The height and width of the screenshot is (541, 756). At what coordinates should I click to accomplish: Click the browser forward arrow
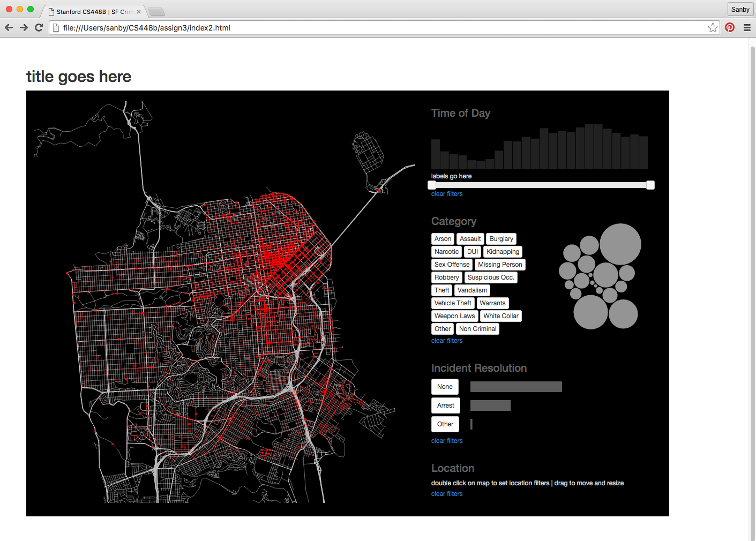point(24,27)
